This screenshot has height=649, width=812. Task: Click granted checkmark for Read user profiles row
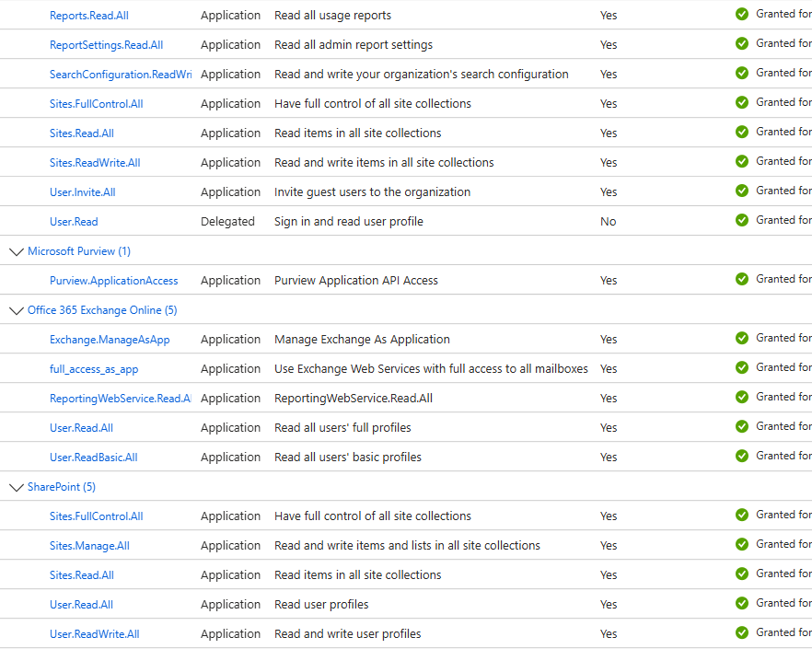[742, 603]
